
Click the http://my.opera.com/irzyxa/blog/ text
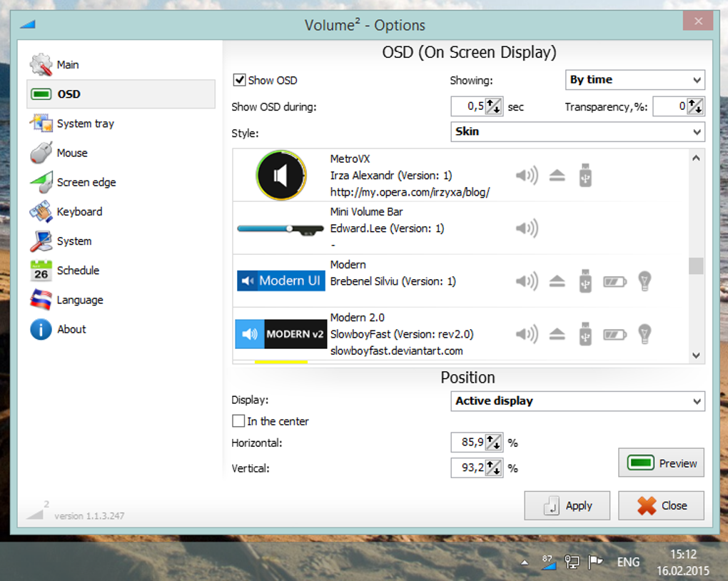(410, 192)
